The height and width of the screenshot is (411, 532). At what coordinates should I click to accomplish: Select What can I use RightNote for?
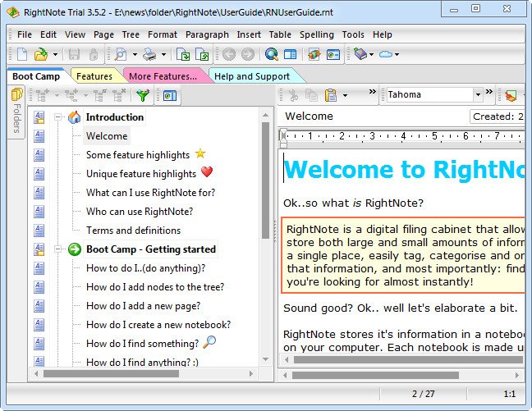tap(150, 193)
